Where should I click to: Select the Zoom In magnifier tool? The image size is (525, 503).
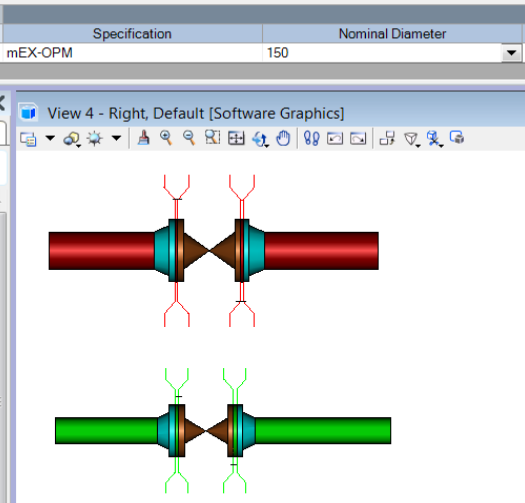coord(166,138)
